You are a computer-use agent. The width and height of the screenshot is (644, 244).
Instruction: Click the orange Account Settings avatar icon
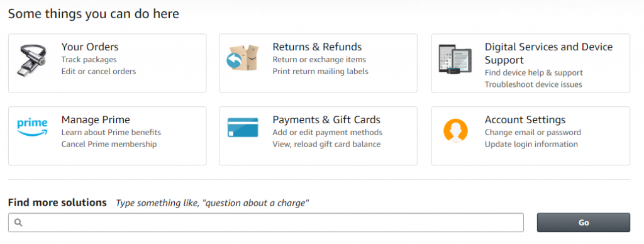point(455,131)
